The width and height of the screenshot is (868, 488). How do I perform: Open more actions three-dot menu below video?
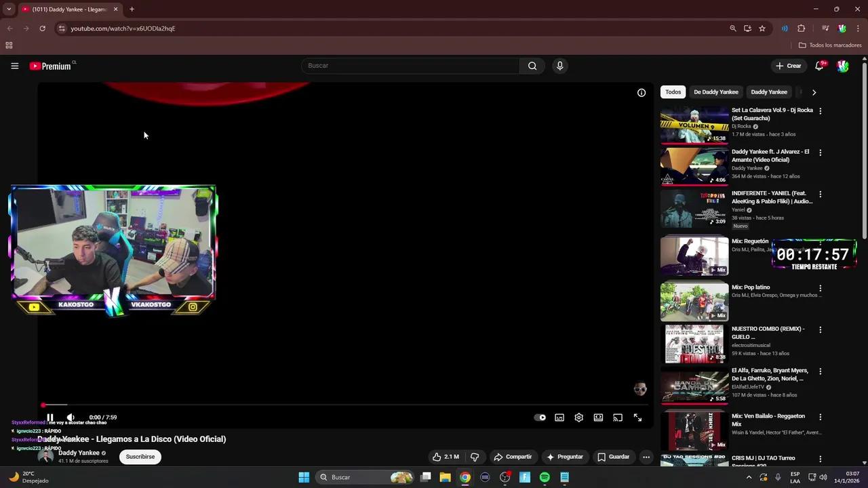point(646,457)
